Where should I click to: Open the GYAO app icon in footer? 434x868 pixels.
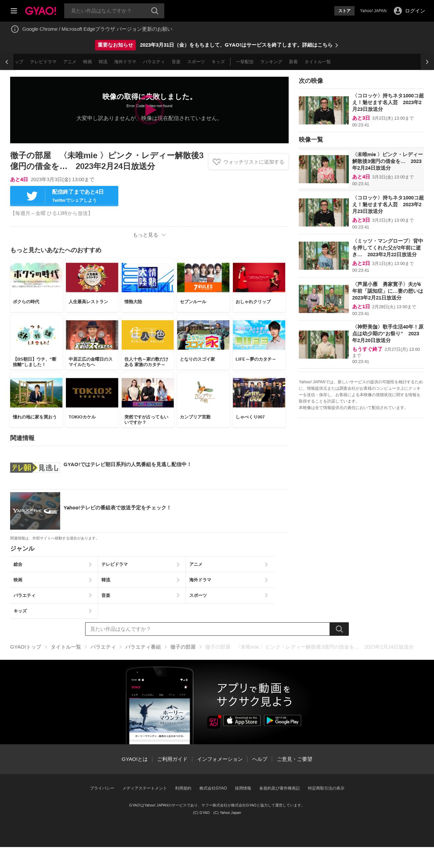pyautogui.click(x=214, y=722)
